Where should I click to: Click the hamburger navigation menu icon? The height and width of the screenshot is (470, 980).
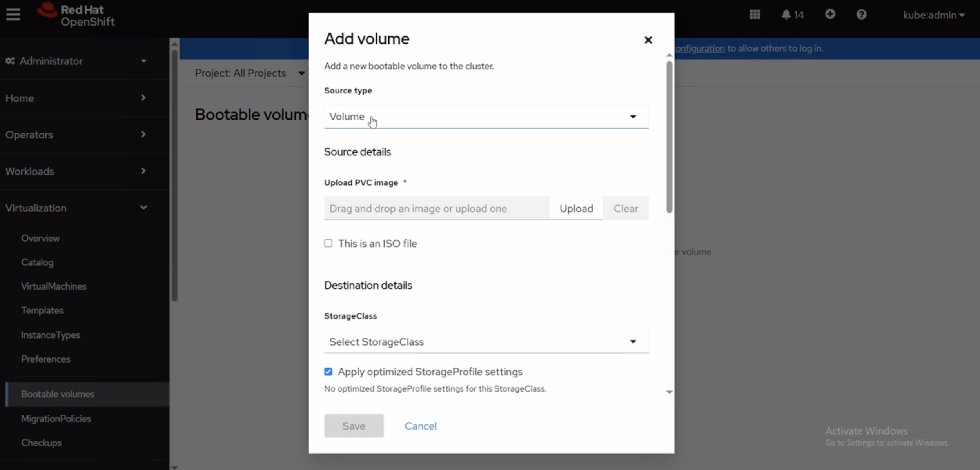coord(13,15)
